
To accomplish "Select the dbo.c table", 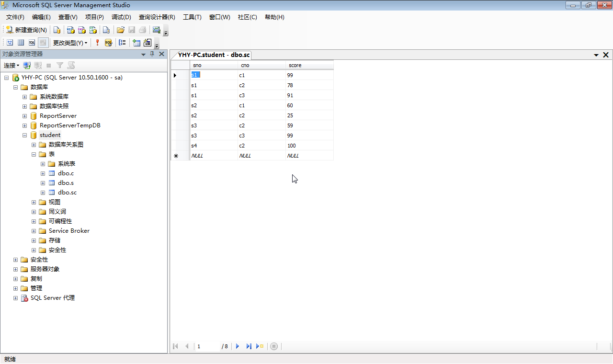I will point(66,173).
